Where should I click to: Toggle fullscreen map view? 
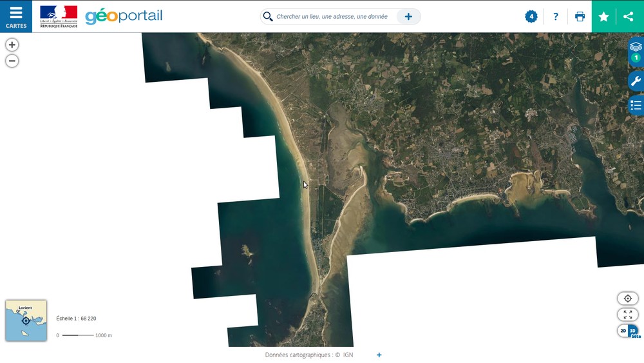click(627, 315)
